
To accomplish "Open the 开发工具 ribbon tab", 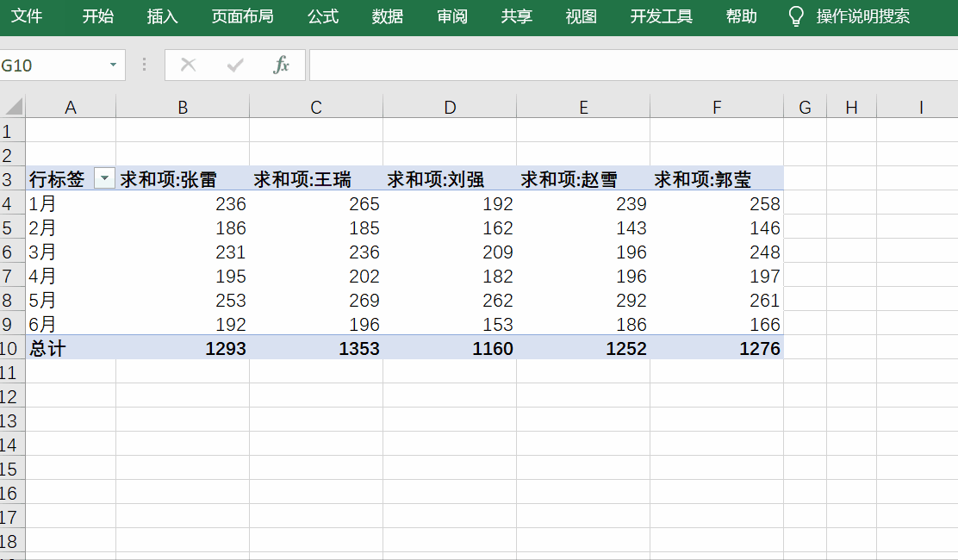I will 661,16.
